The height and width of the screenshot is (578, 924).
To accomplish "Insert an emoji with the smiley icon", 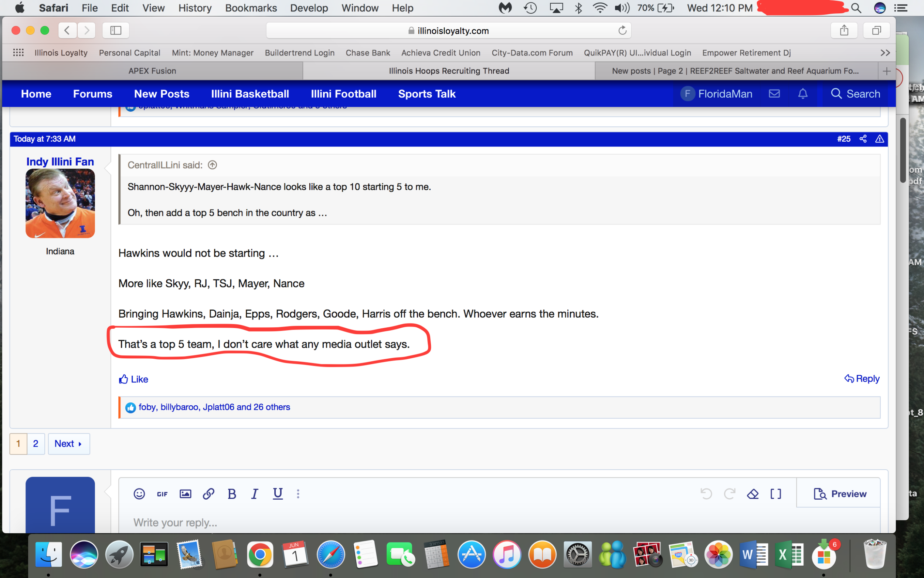I will click(139, 494).
